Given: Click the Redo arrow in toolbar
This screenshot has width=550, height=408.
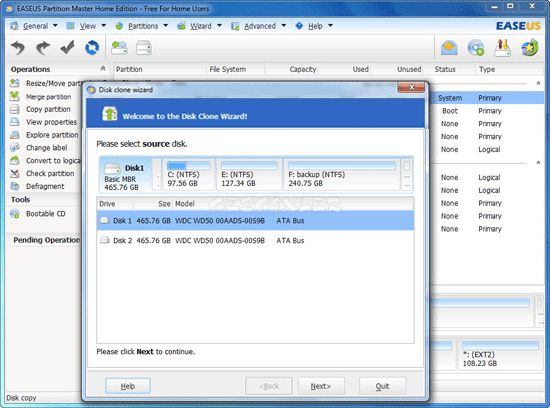Looking at the screenshot, I should pos(43,47).
